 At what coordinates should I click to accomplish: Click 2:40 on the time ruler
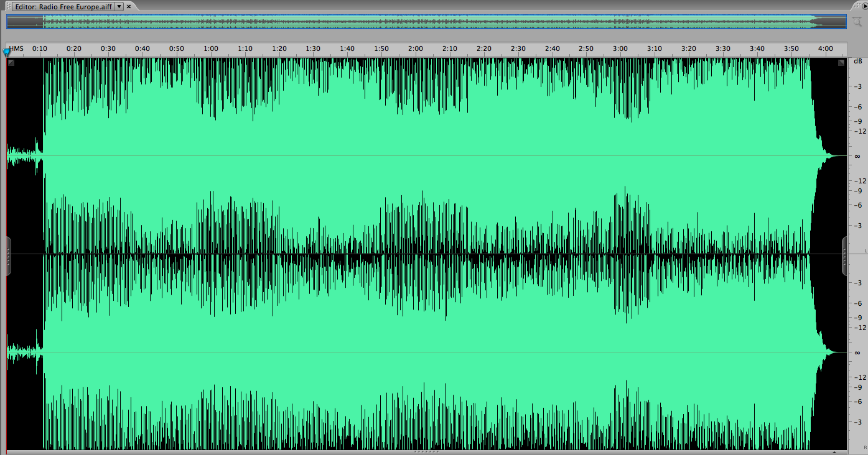tap(553, 48)
